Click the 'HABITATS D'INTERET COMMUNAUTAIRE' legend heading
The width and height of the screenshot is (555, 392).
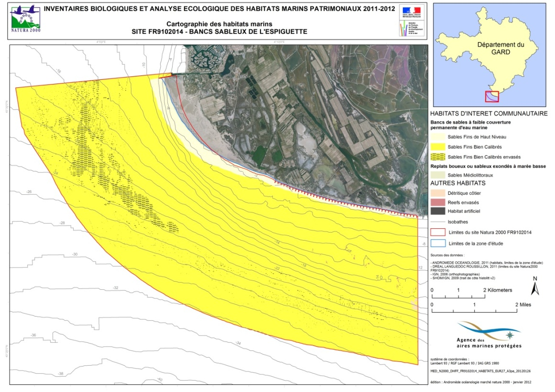tap(489, 114)
